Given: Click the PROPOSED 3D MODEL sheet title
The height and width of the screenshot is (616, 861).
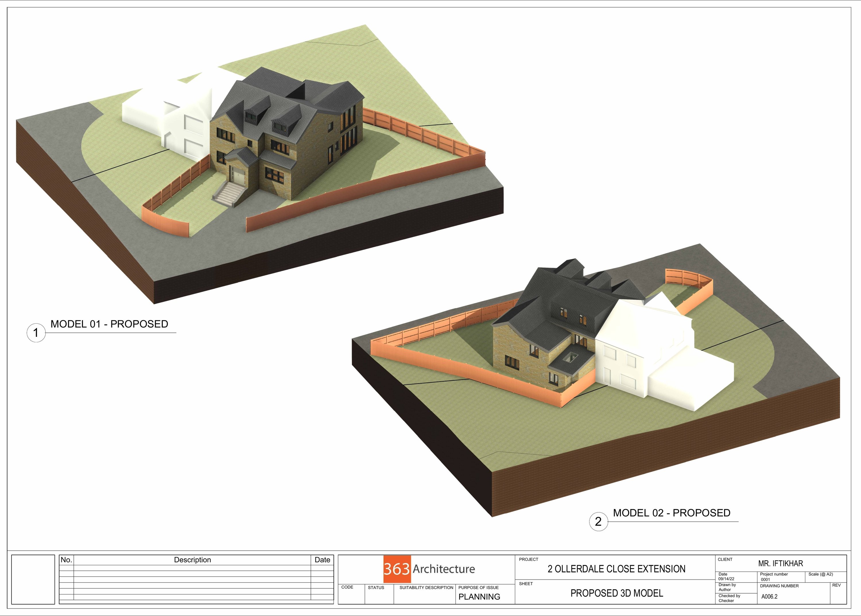Looking at the screenshot, I should (616, 593).
